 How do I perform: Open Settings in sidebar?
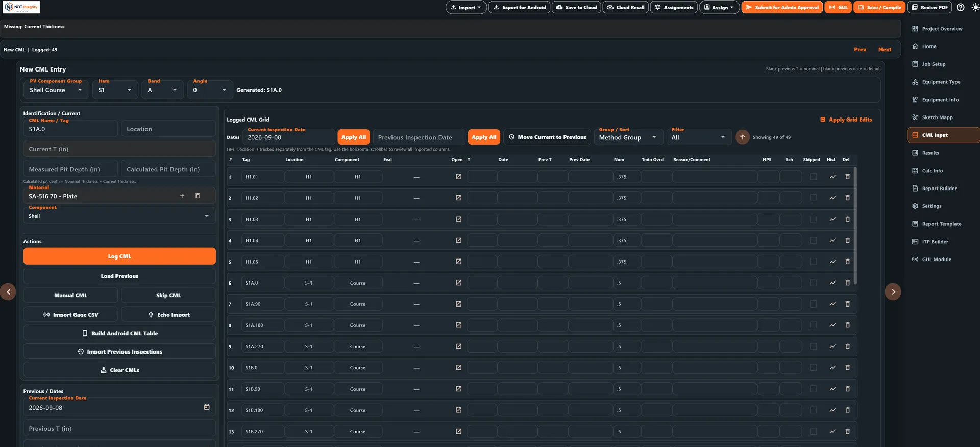(943, 206)
